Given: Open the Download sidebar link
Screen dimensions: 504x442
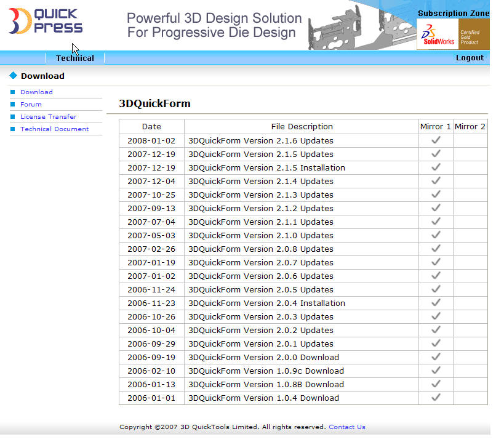Looking at the screenshot, I should tap(36, 92).
